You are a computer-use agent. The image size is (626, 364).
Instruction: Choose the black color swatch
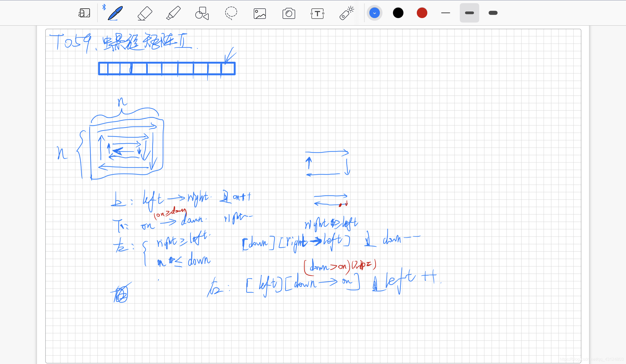(x=398, y=13)
